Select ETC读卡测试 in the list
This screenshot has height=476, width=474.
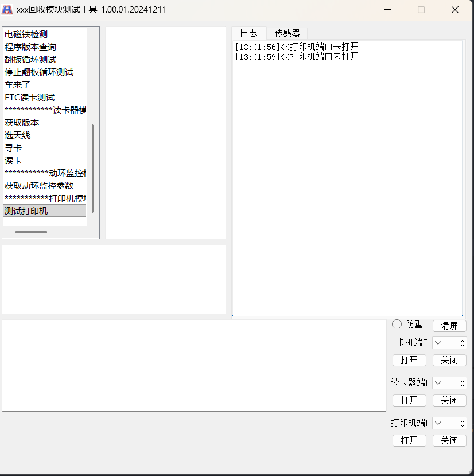coord(45,98)
